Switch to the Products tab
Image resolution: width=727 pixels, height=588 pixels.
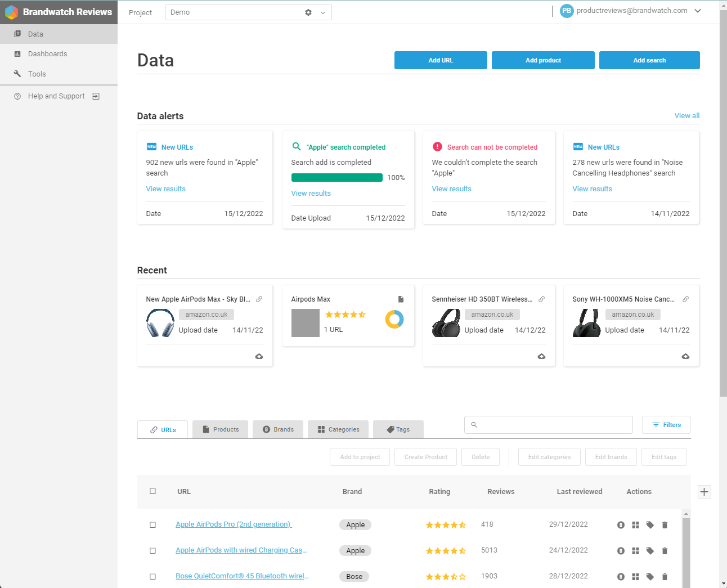coord(220,429)
